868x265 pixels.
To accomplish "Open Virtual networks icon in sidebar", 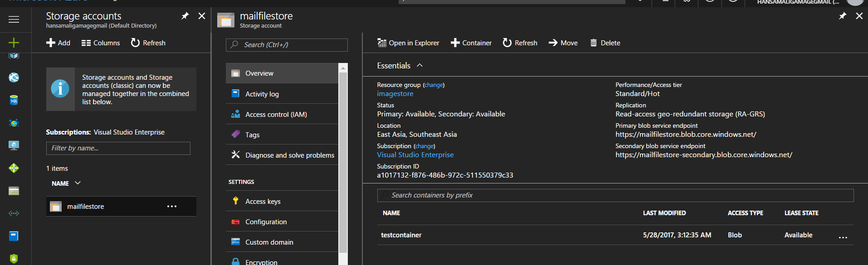I will coord(14,213).
